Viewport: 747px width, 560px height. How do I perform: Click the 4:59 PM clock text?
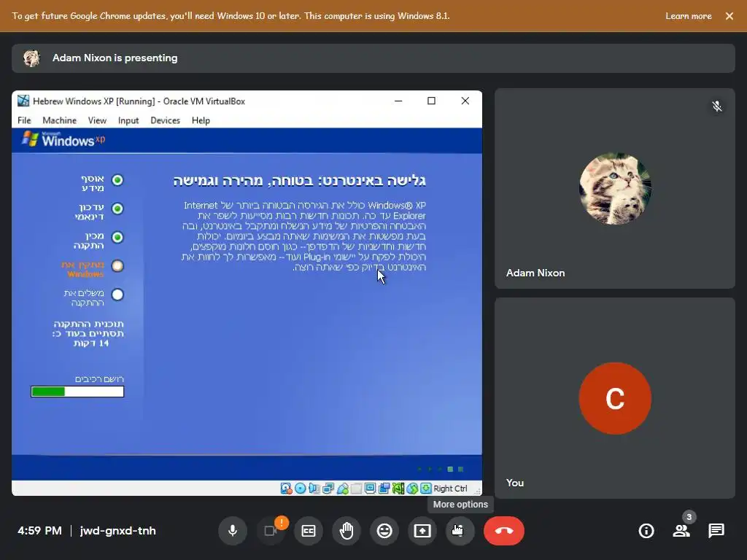coord(39,531)
